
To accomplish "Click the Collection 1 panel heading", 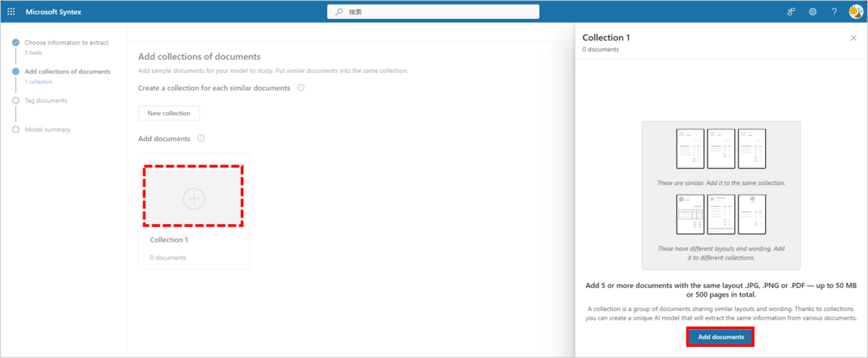I will (606, 38).
